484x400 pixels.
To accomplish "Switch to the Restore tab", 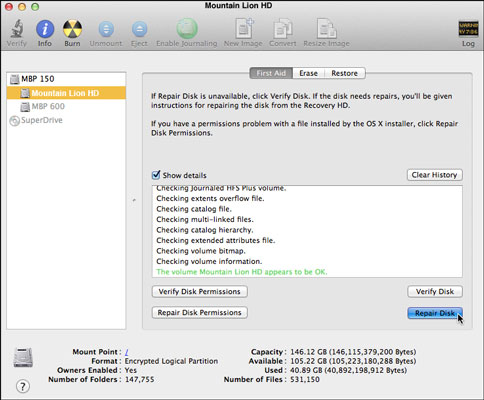I will coord(344,73).
